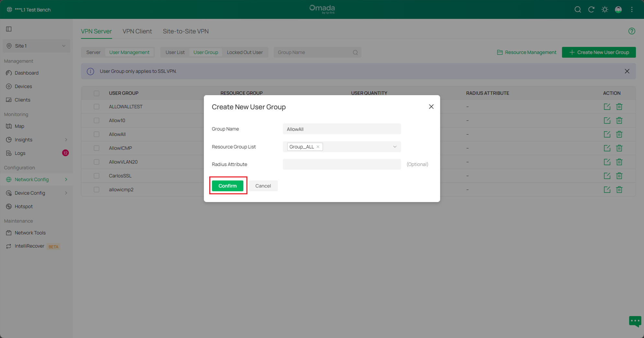Viewport: 644px width, 338px height.
Task: Delete the allowicmp2 user group
Action: coord(619,189)
